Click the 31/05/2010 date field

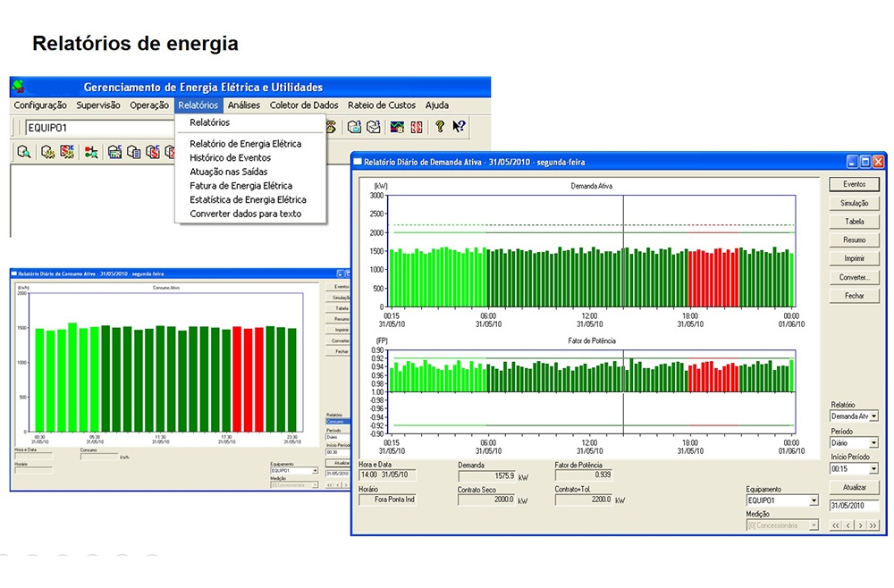tap(854, 506)
